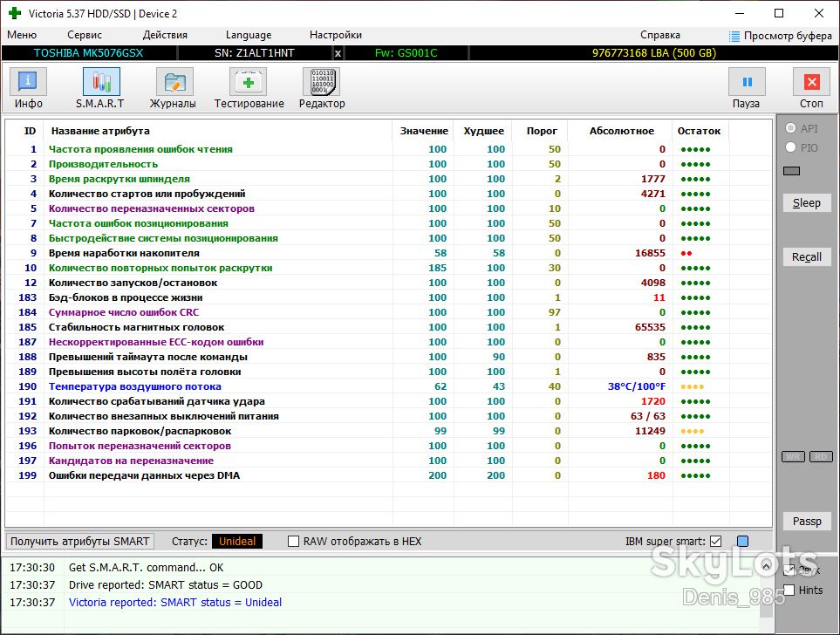840x635 pixels.
Task: Select the Количество переназначенных секторов row
Action: [389, 208]
